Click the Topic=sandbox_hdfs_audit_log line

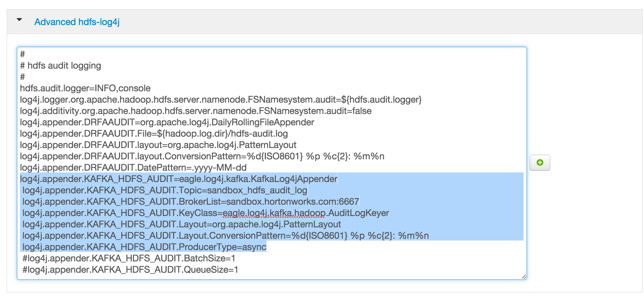click(x=165, y=190)
